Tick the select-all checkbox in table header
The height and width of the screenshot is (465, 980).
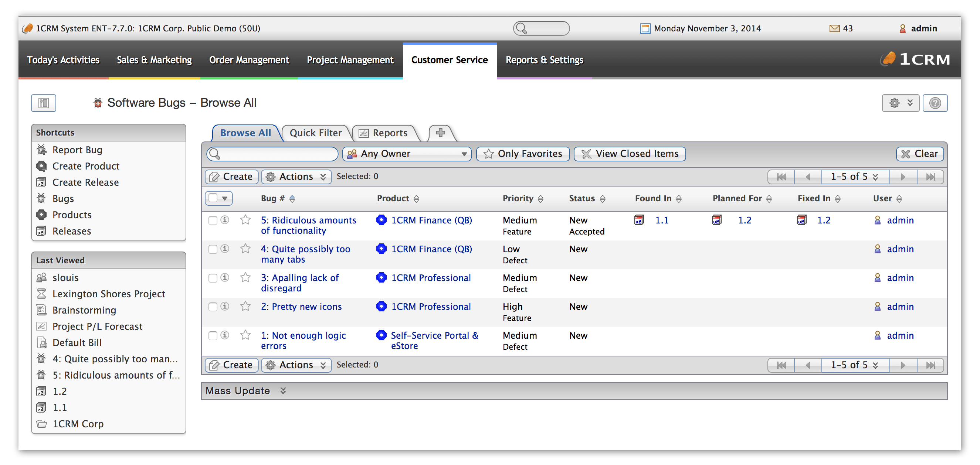click(x=213, y=198)
